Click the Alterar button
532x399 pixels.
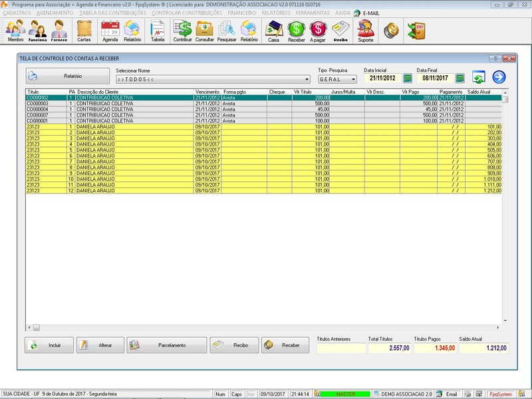pos(100,345)
